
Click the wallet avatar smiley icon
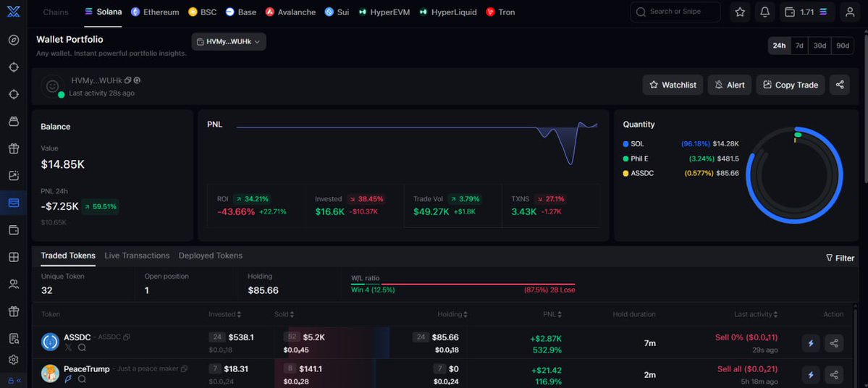[53, 86]
